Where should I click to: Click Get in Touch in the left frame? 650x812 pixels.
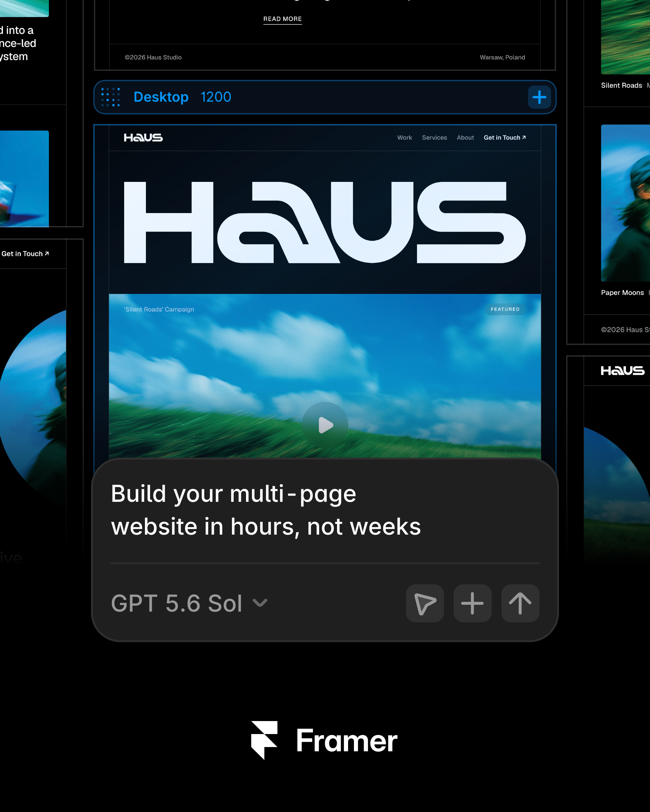coord(25,254)
